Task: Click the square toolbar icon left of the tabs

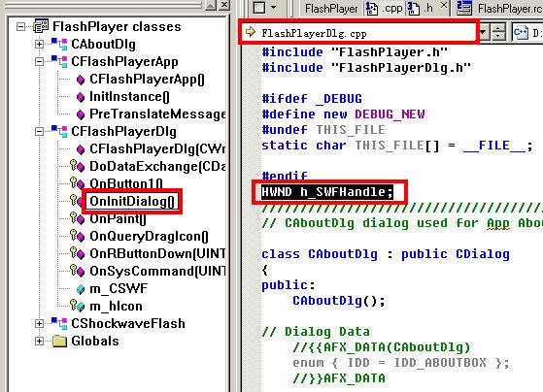Action: coord(259,7)
